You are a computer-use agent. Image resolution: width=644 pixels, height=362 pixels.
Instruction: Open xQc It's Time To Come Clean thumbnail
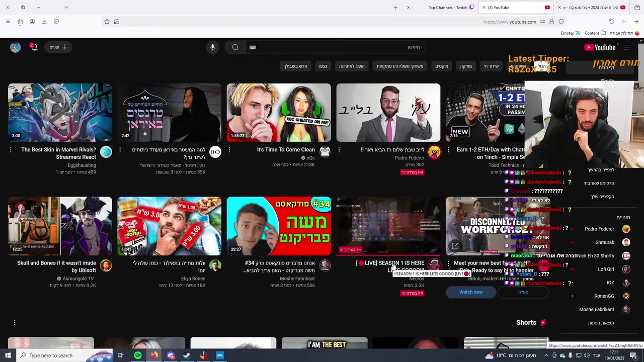click(279, 113)
